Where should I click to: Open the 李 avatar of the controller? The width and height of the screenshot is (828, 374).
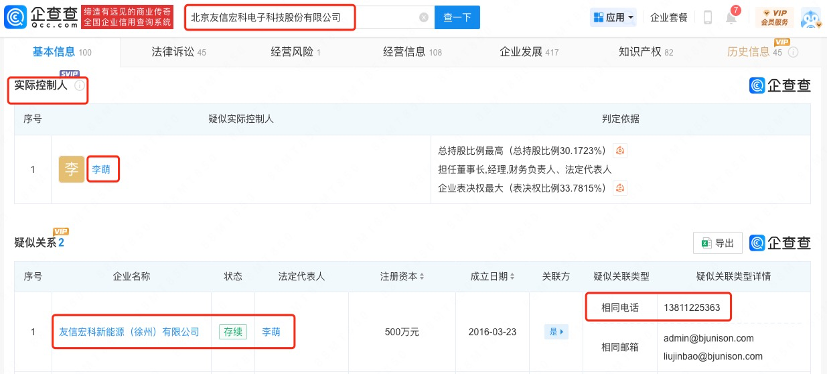pos(71,170)
